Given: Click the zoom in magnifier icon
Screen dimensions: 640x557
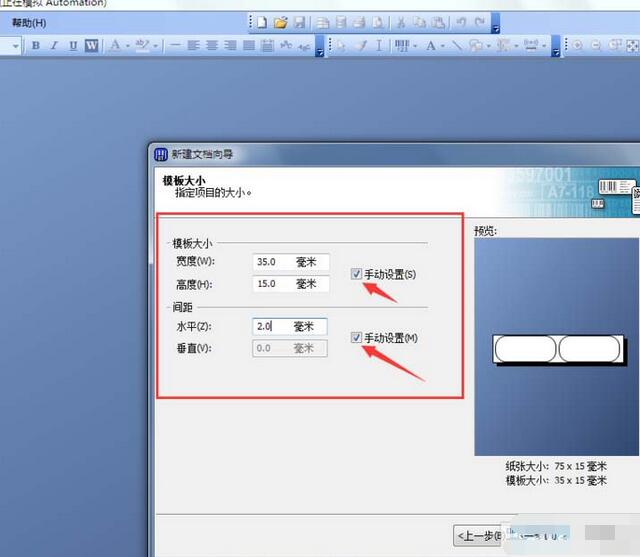Looking at the screenshot, I should (577, 45).
